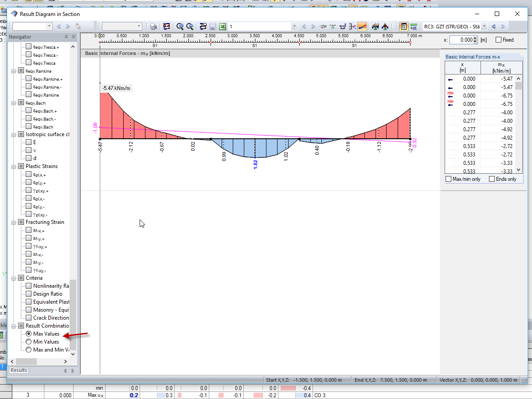Switch to the Results tab

point(18,370)
